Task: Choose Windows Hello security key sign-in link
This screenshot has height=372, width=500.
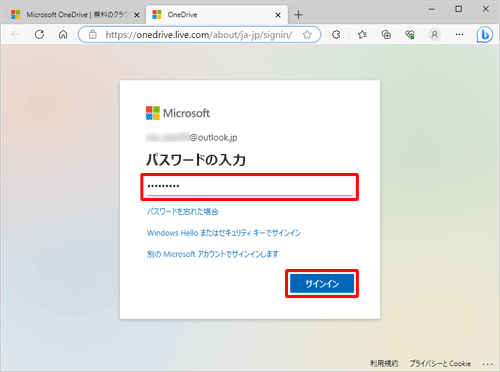Action: (224, 233)
